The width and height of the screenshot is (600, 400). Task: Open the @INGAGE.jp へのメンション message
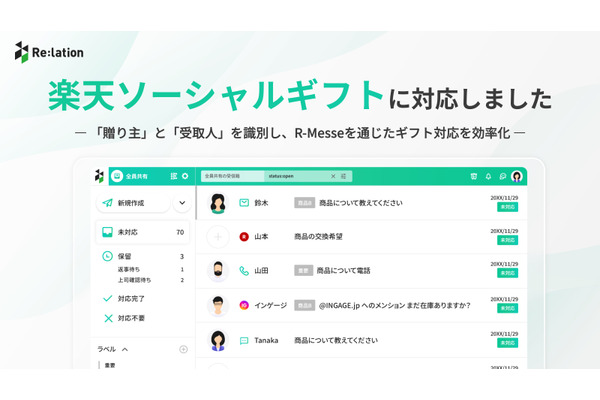[395, 305]
